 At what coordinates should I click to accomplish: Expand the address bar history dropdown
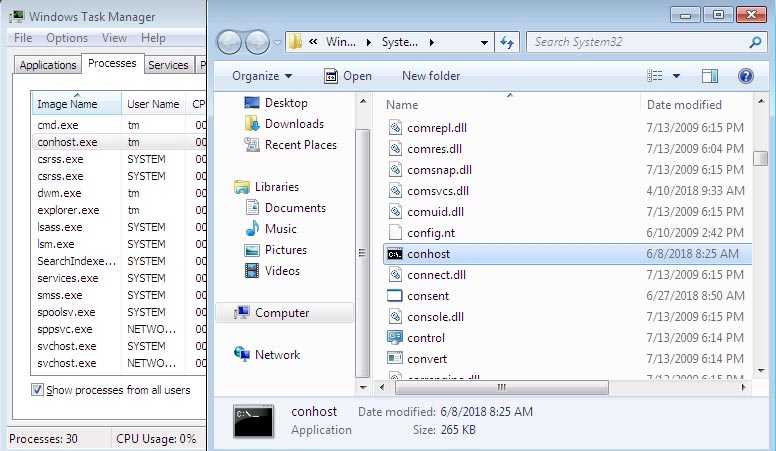pos(485,43)
